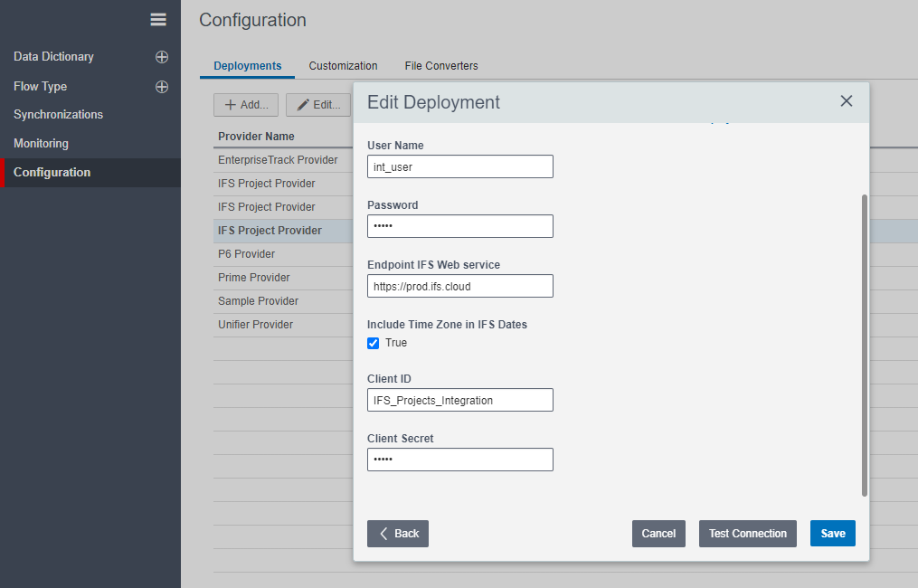
Task: Expand Flow Type with plus icon
Action: (x=162, y=87)
